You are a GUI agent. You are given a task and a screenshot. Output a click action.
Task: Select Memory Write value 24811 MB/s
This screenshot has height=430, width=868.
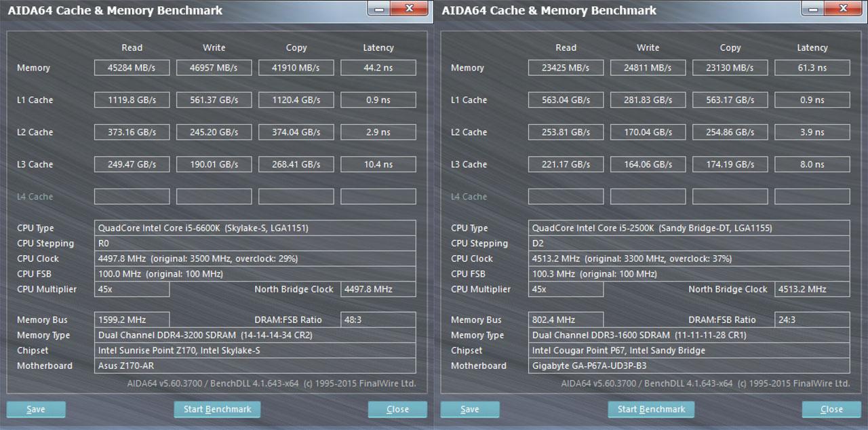pyautogui.click(x=648, y=68)
